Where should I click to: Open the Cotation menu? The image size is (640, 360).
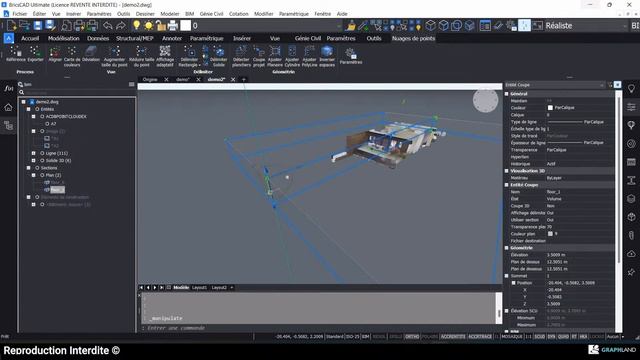239,14
